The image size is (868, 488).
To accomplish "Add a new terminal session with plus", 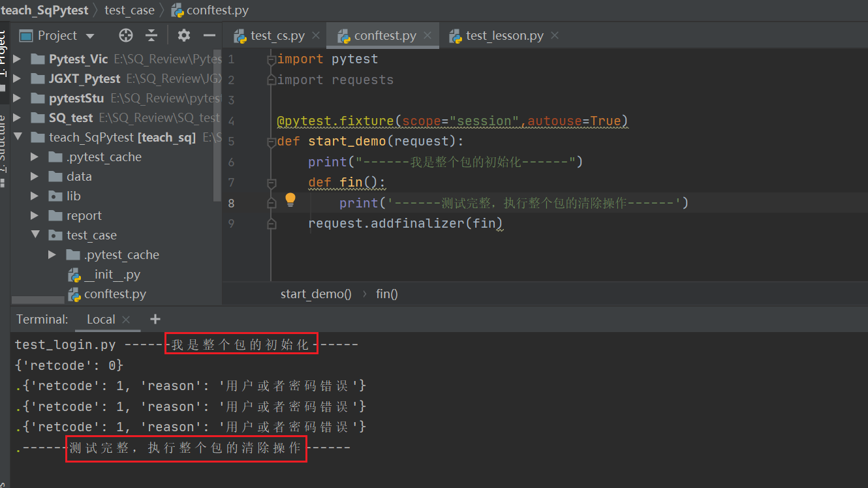I will (x=155, y=319).
